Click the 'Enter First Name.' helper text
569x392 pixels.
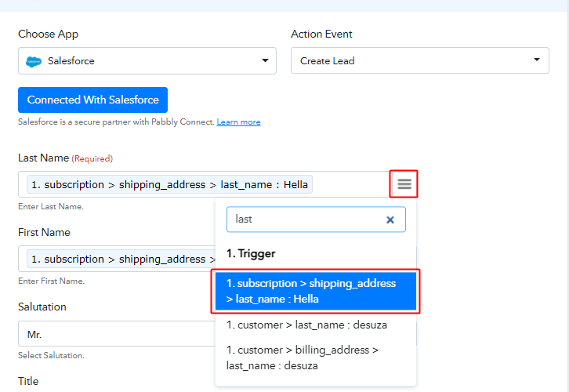(x=51, y=281)
